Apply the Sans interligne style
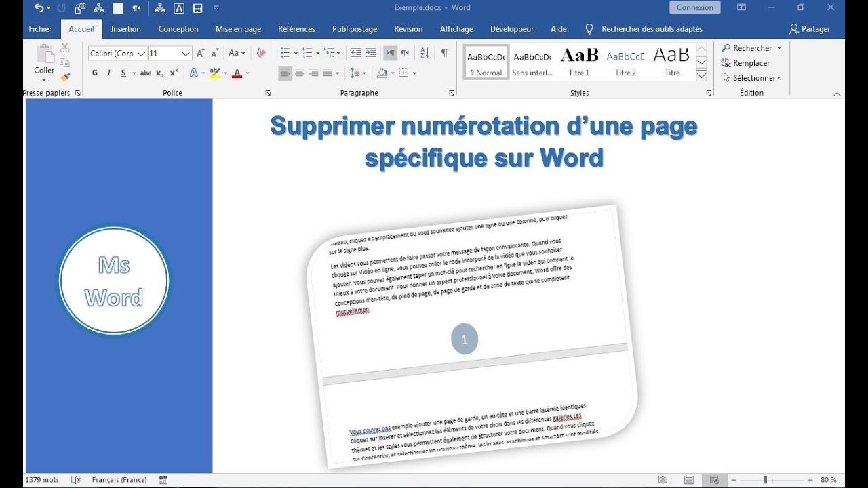The height and width of the screenshot is (488, 868). point(532,62)
